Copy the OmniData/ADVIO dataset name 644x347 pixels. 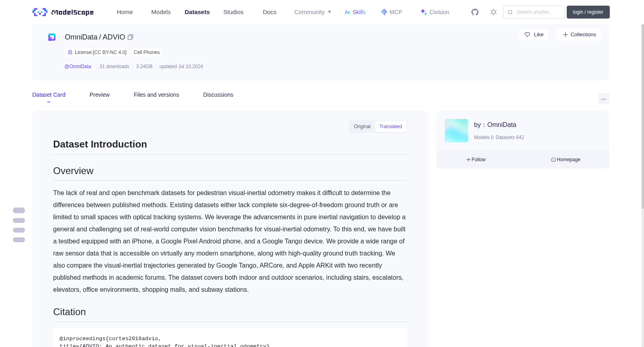[x=130, y=37]
